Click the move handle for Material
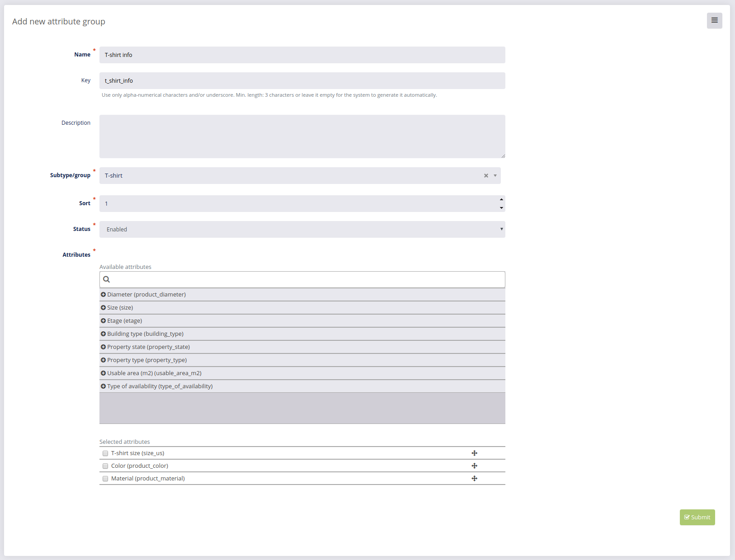This screenshot has width=735, height=560. pos(474,478)
